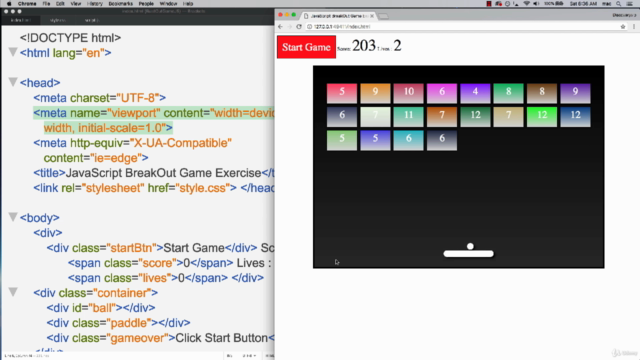The width and height of the screenshot is (640, 360).
Task: Click the white ball above paddle
Action: point(470,246)
